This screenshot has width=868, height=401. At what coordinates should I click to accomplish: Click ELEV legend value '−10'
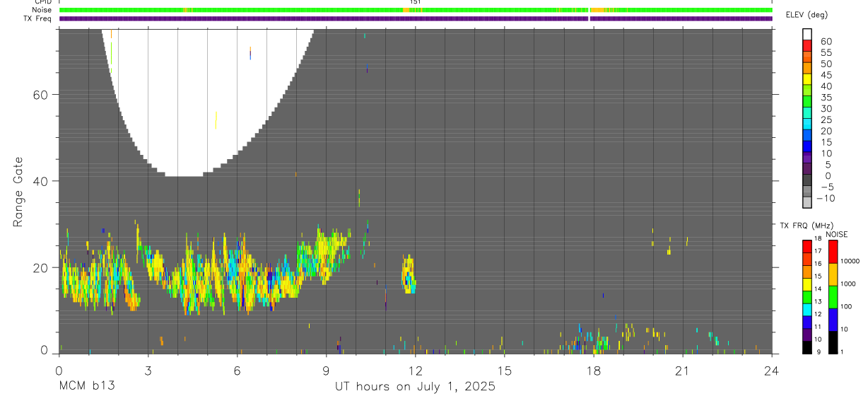[825, 198]
